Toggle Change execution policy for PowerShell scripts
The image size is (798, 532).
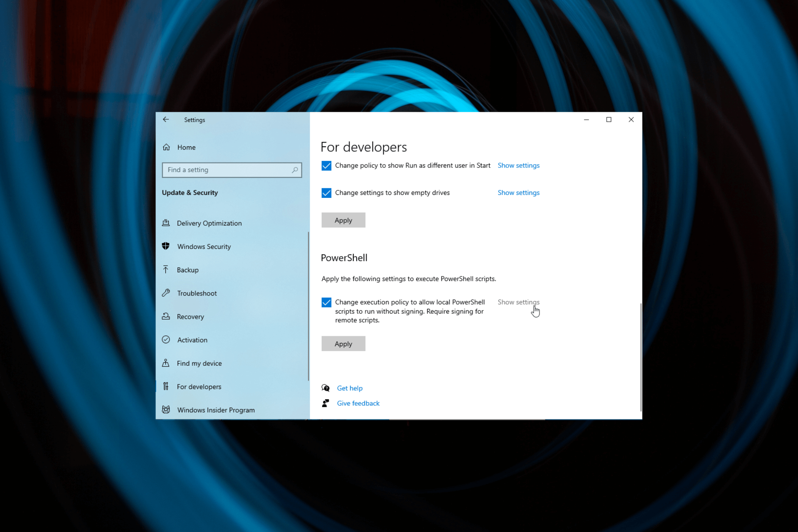click(327, 302)
